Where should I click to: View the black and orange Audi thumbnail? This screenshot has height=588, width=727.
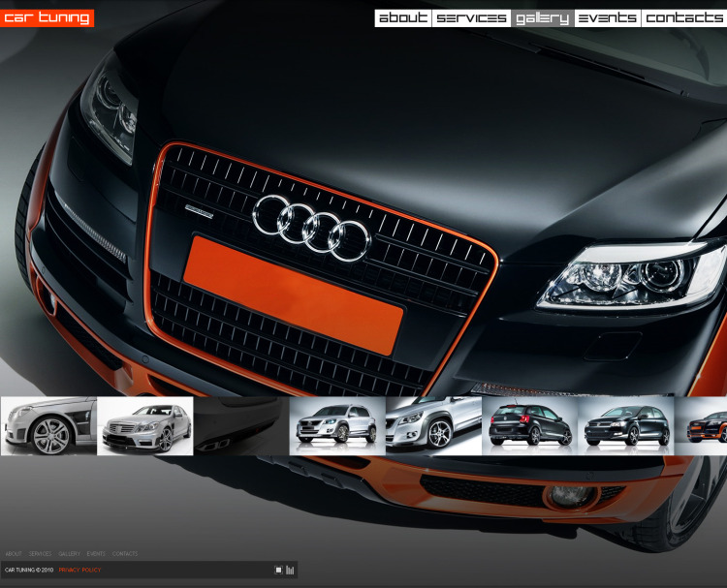click(x=701, y=426)
